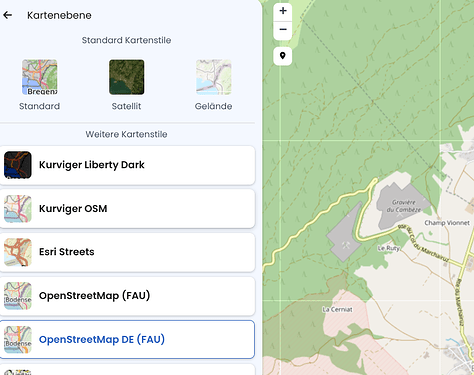Viewport: 474px width, 375px height.
Task: Choose Kurviger Liberty Dark map style
Action: (x=127, y=165)
